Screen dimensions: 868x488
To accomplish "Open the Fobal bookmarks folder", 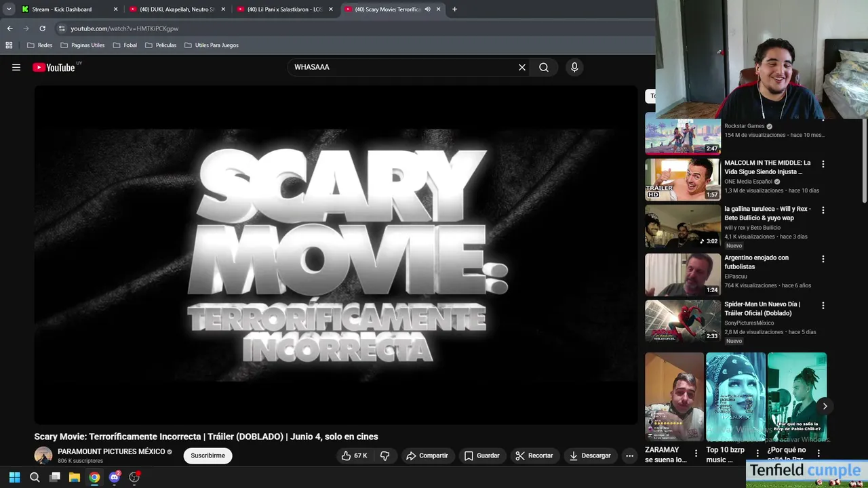I will click(x=125, y=45).
